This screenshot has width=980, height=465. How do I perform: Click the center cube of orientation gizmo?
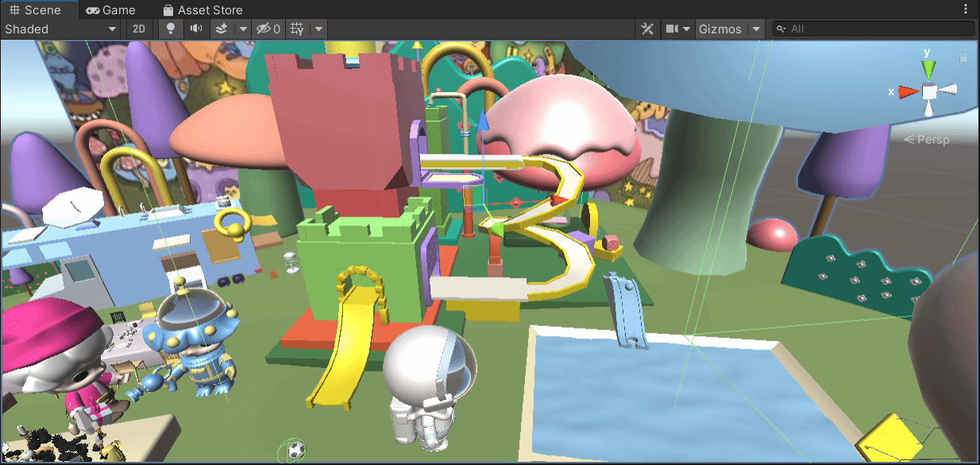pos(928,92)
